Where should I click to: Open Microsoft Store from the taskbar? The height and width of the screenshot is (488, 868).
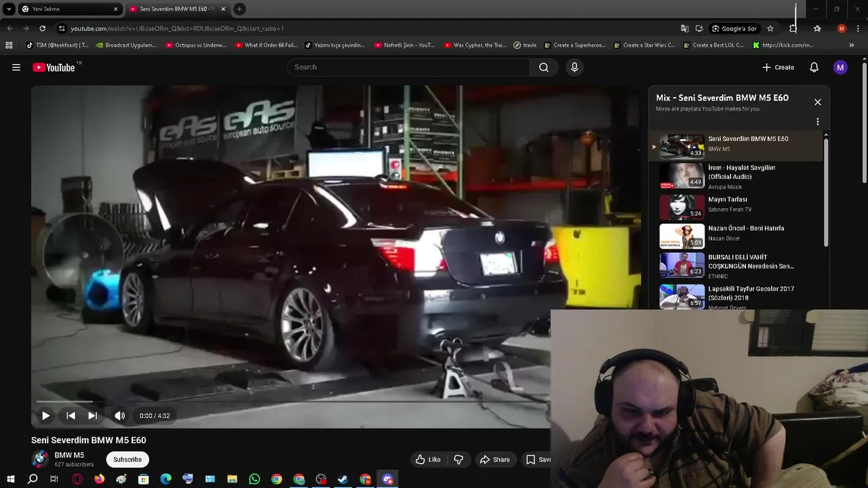[x=143, y=479]
